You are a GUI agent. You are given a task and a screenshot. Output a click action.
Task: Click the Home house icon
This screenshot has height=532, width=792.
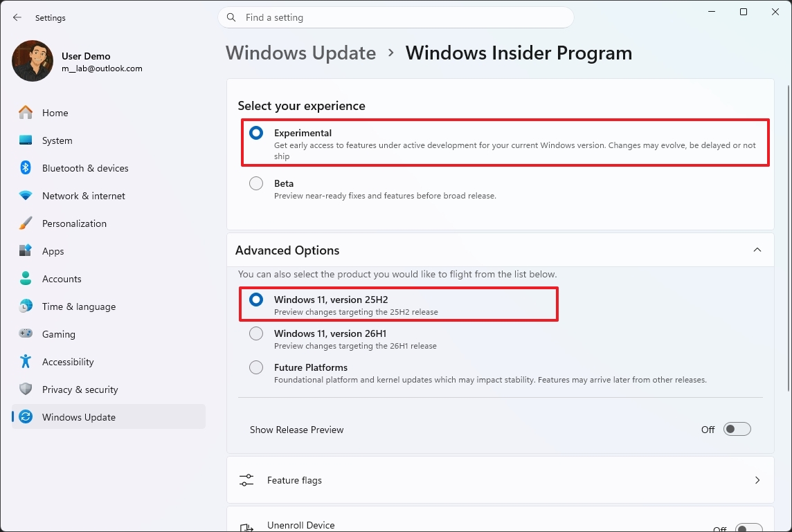pos(25,112)
